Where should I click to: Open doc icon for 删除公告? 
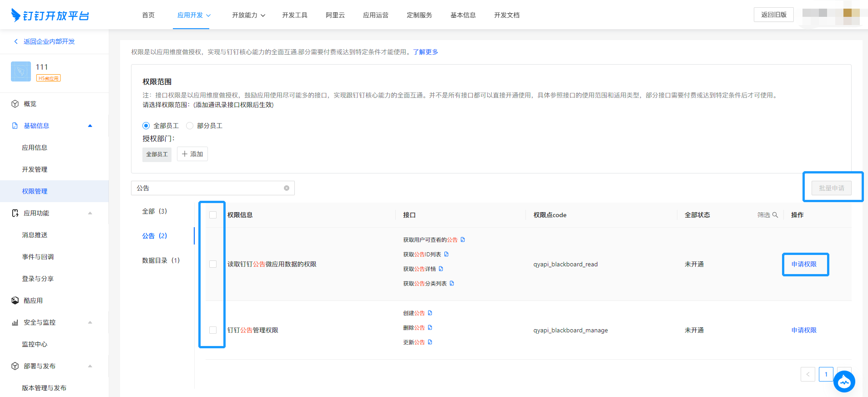pyautogui.click(x=430, y=327)
